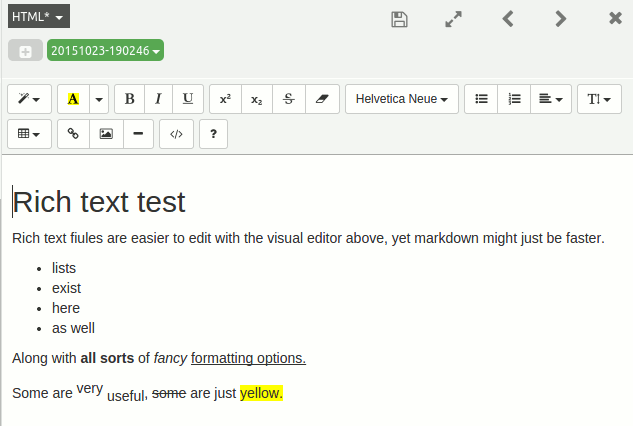The width and height of the screenshot is (633, 426).
Task: Go to next file with right chevron
Action: pos(560,19)
